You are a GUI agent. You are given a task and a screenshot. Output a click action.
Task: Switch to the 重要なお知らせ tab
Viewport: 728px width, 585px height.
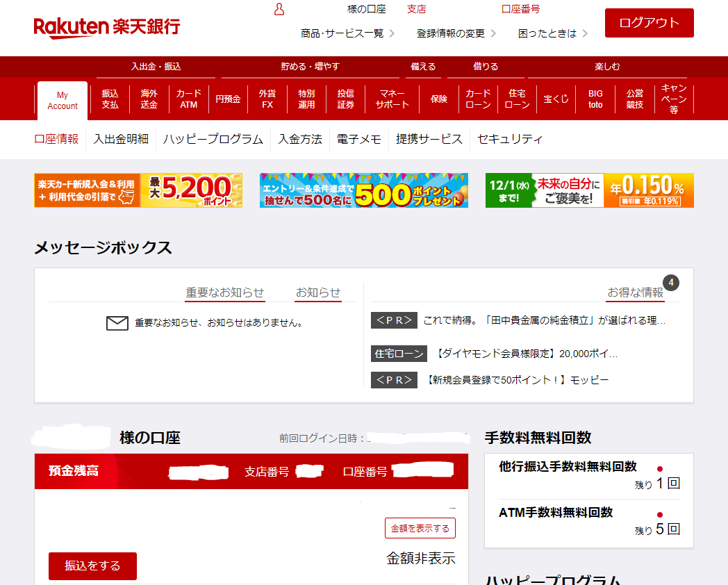[x=224, y=293]
